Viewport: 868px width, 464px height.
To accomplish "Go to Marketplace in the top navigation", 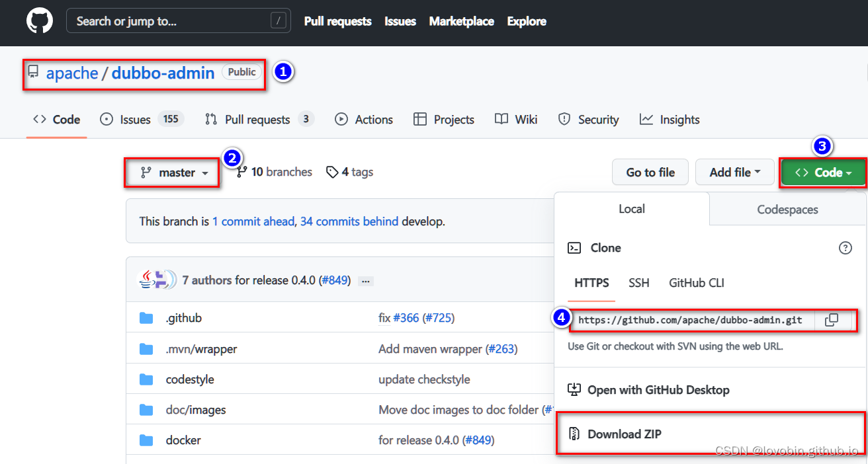I will point(461,21).
